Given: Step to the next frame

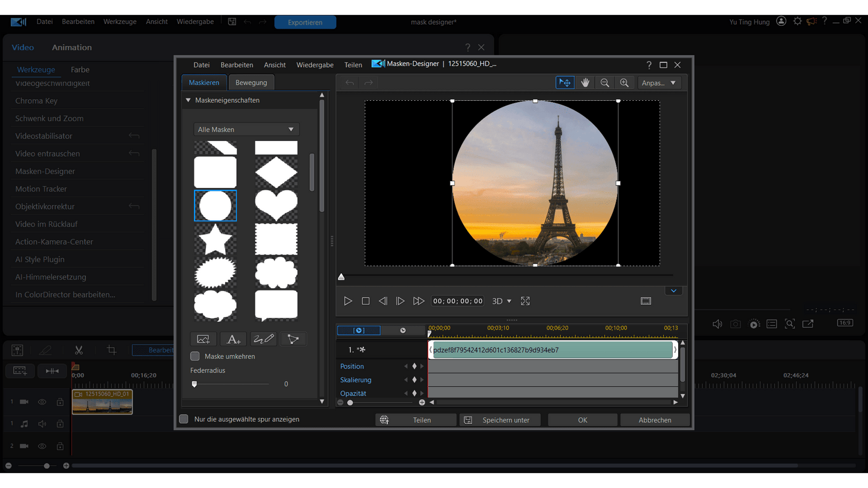Looking at the screenshot, I should pyautogui.click(x=400, y=301).
